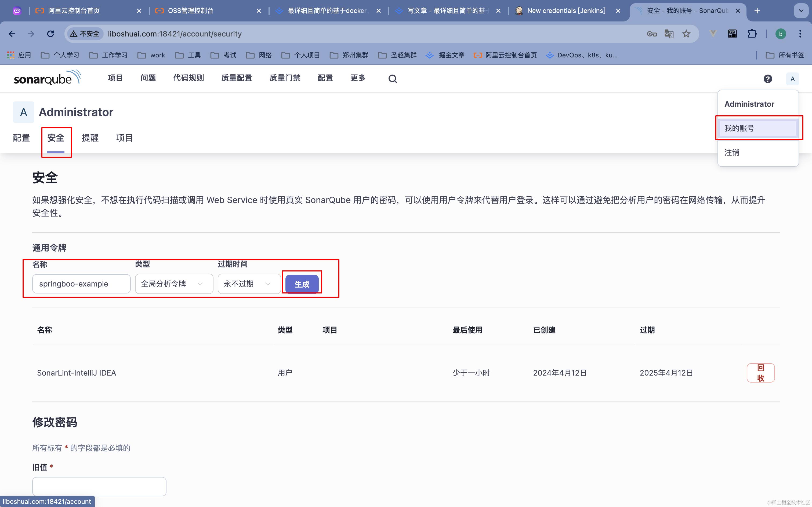Open the browser extensions puzzle icon

[x=752, y=34]
